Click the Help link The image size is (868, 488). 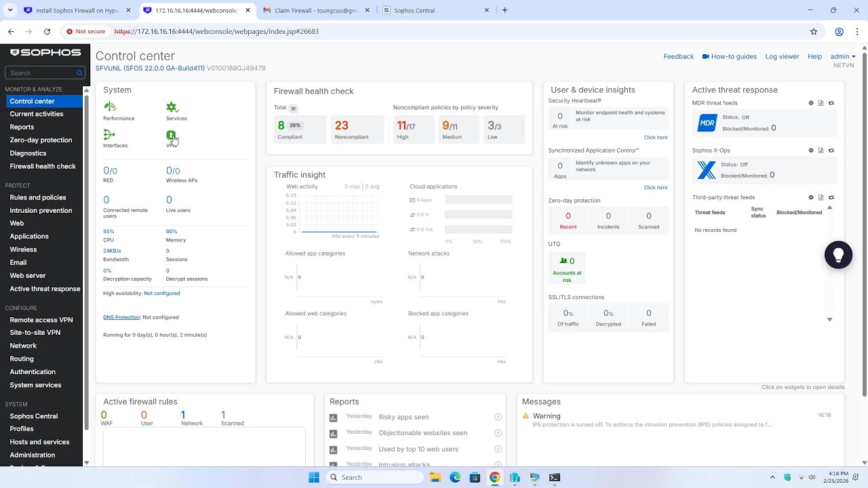pyautogui.click(x=814, y=57)
